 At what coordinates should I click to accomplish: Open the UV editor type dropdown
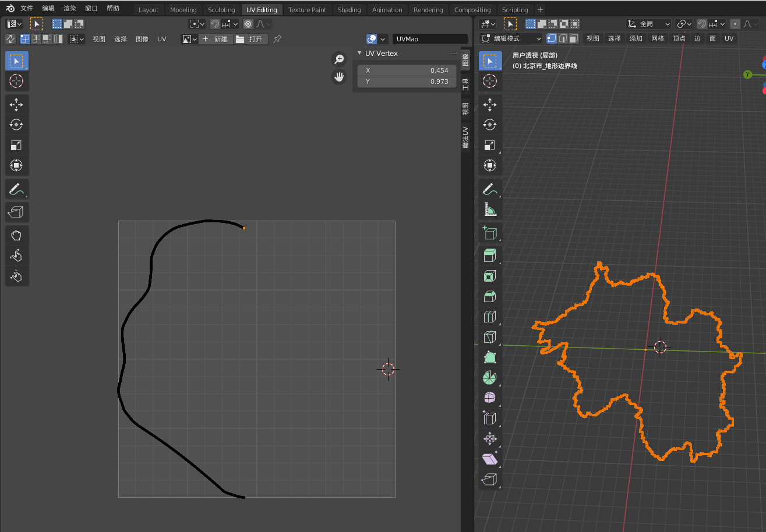(15, 24)
